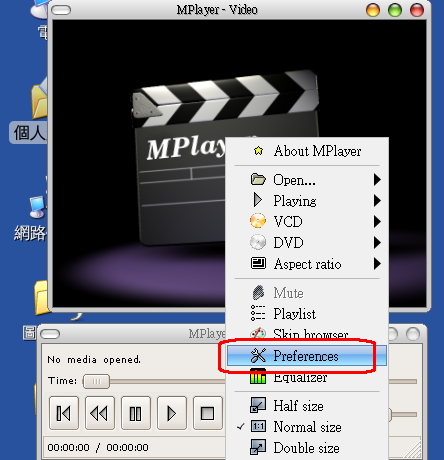444x460 pixels.
Task: Close the MPlayer Video window
Action: [417, 10]
